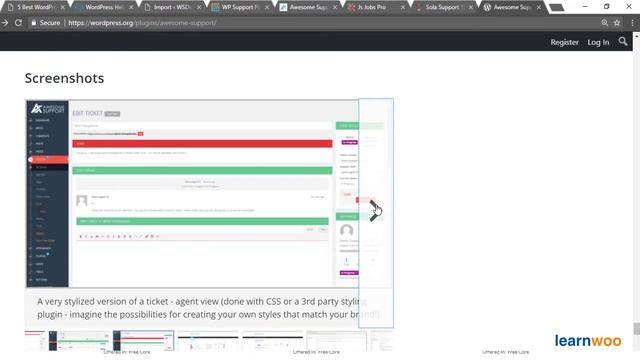Reload the current page
Screen dimensions: 640x360
click(x=18, y=23)
